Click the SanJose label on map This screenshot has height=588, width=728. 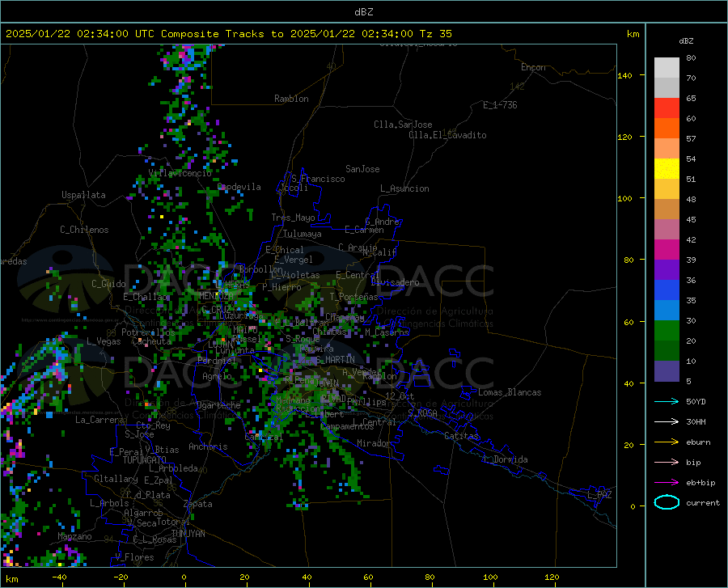point(362,169)
